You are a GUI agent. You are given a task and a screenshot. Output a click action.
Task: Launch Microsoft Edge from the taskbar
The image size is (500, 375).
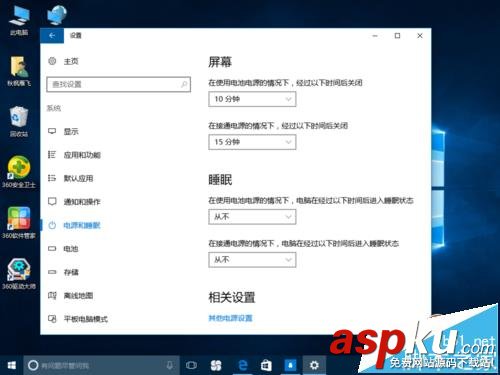point(243,365)
